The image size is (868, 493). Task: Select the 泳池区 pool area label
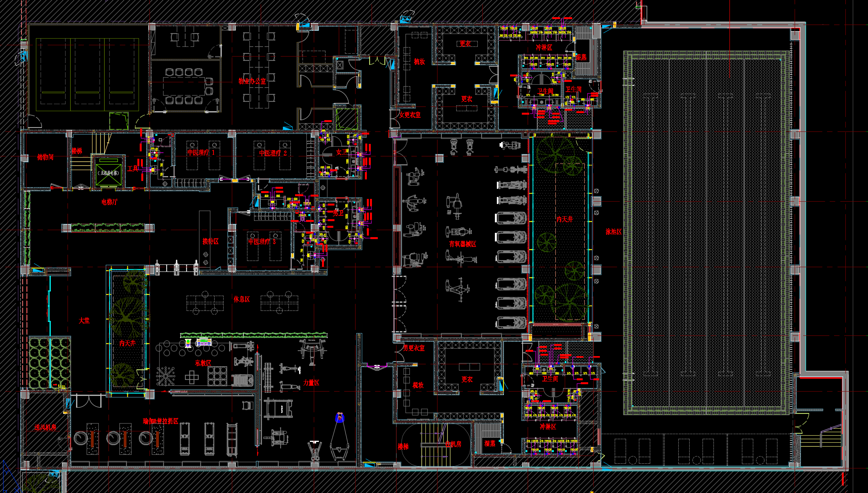(614, 232)
